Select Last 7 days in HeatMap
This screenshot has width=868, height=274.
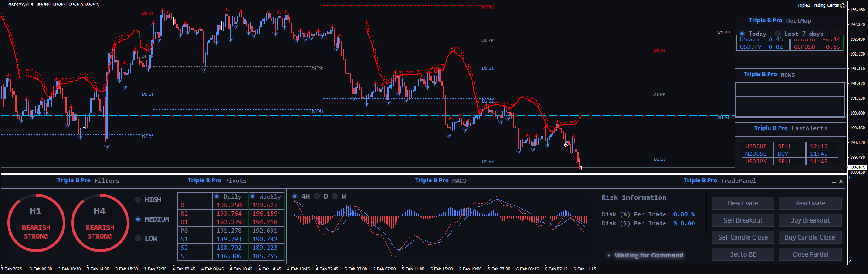pos(778,34)
